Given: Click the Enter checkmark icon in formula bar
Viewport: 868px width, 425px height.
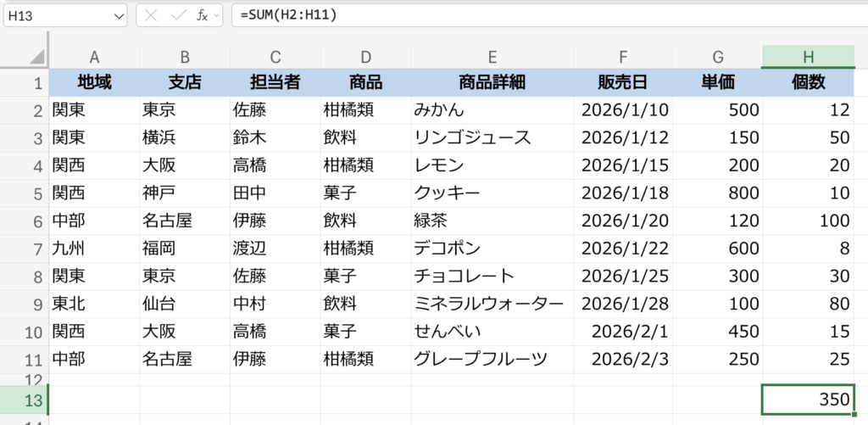Looking at the screenshot, I should [177, 15].
